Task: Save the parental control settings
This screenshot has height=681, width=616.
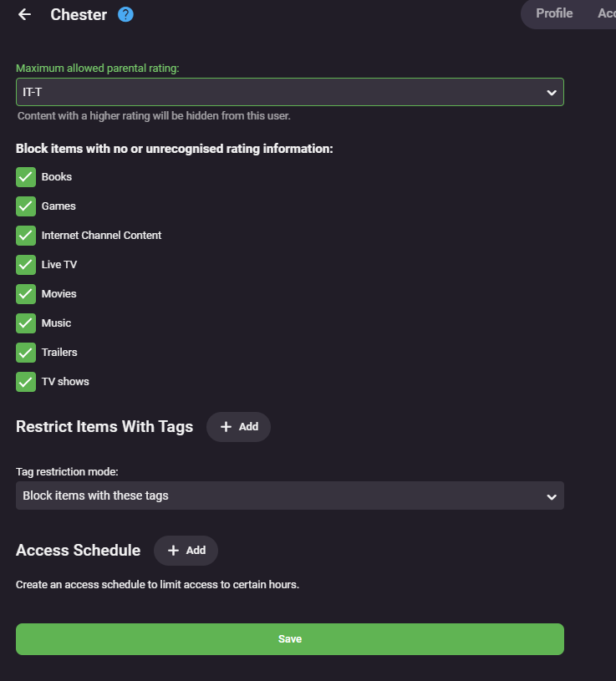Action: coord(289,639)
